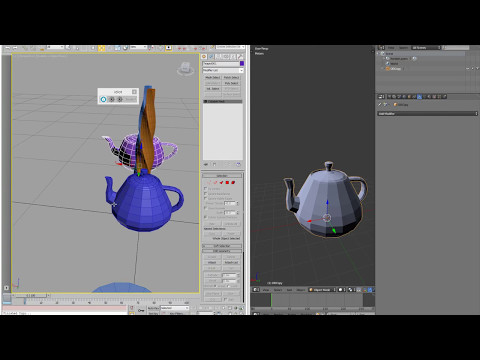480x360 pixels.
Task: Open the Physics properties tab in Blender
Action: tap(444, 97)
